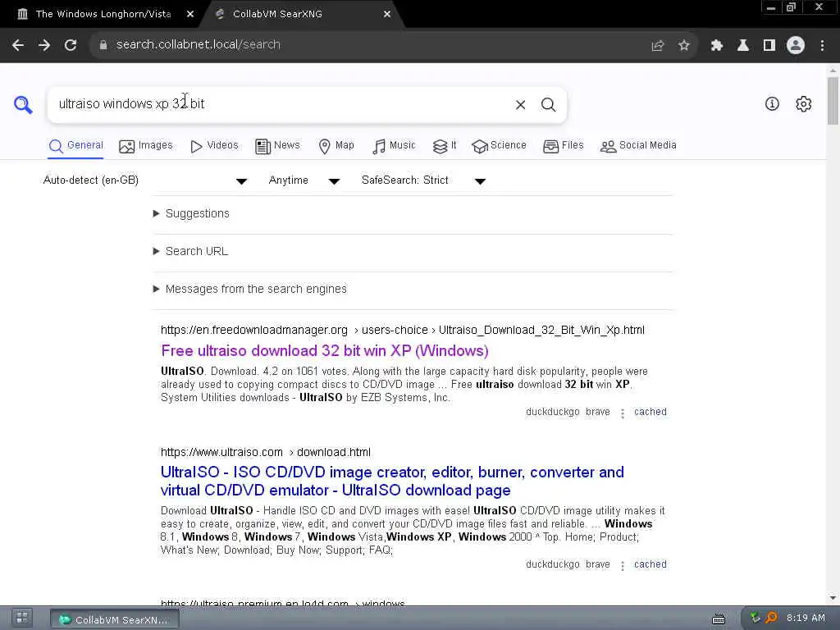Image resolution: width=840 pixels, height=630 pixels.
Task: Open search preferences gear icon
Action: tap(804, 104)
